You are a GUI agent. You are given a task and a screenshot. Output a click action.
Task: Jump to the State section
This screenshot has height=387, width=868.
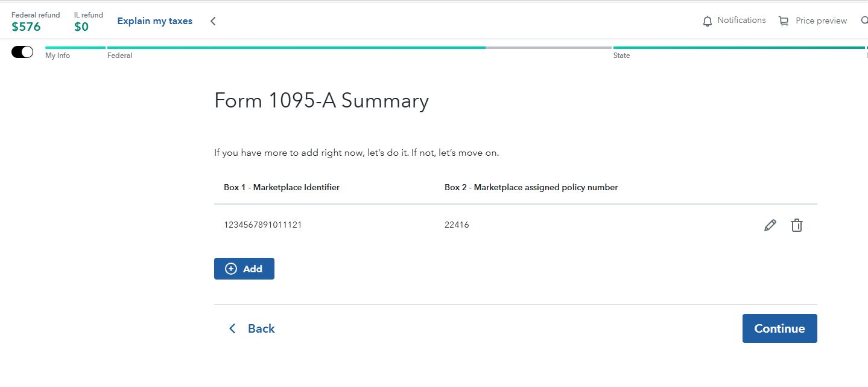click(621, 56)
